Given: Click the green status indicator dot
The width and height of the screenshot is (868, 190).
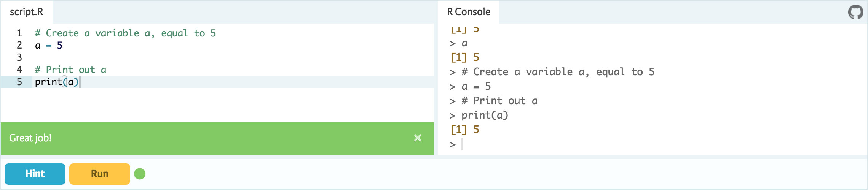Looking at the screenshot, I should click(140, 174).
